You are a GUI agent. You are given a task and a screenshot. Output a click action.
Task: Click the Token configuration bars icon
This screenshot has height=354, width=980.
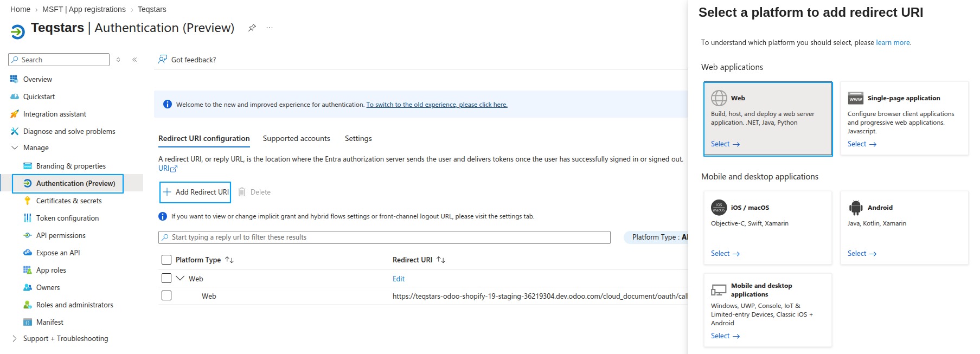coord(27,218)
